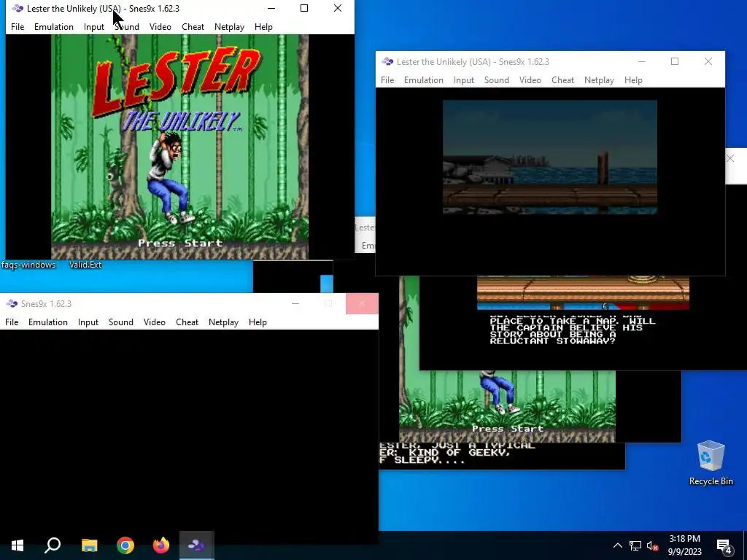Click Snes9x app icon in top-left window title bar

[x=18, y=9]
